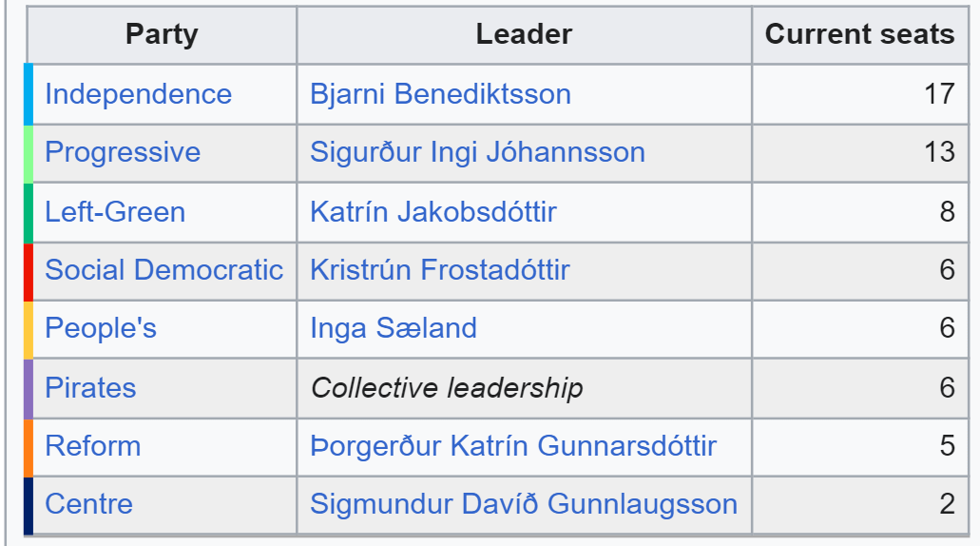Click Sigmundur Davíð Gunnlaugsson leader link
Viewport: 980px width, 546px height.
click(x=524, y=504)
